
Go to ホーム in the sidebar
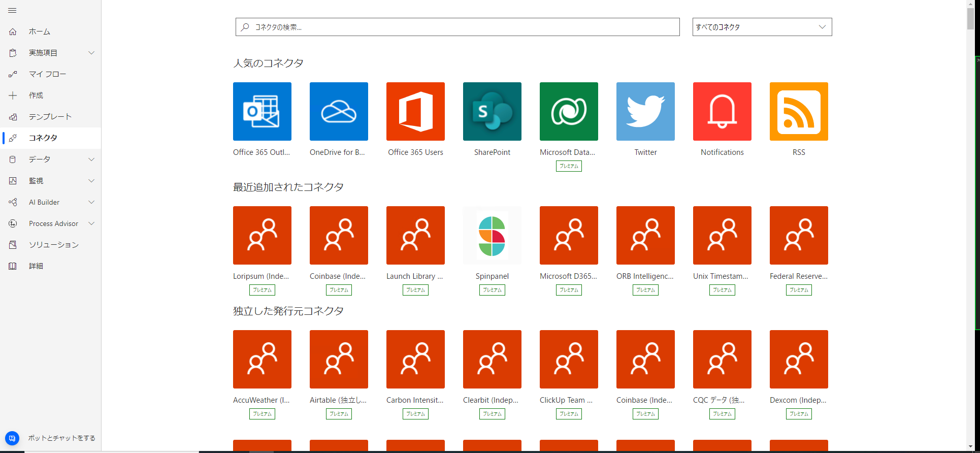(x=51, y=31)
